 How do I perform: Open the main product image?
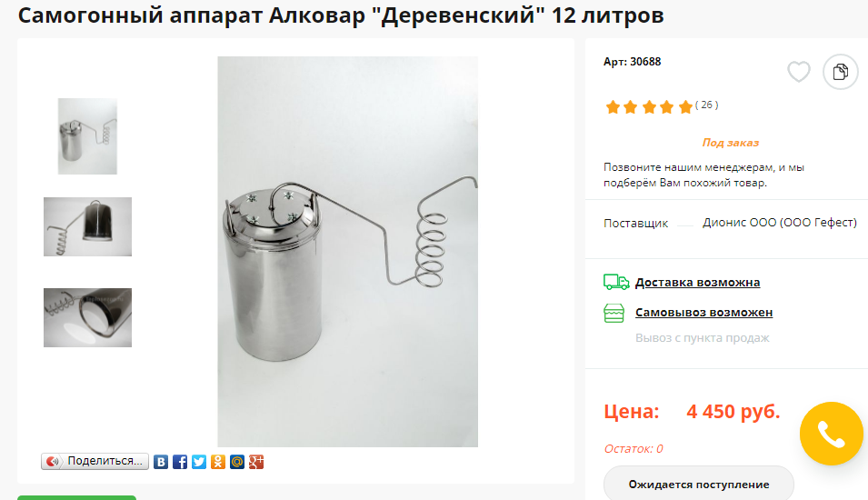click(347, 252)
